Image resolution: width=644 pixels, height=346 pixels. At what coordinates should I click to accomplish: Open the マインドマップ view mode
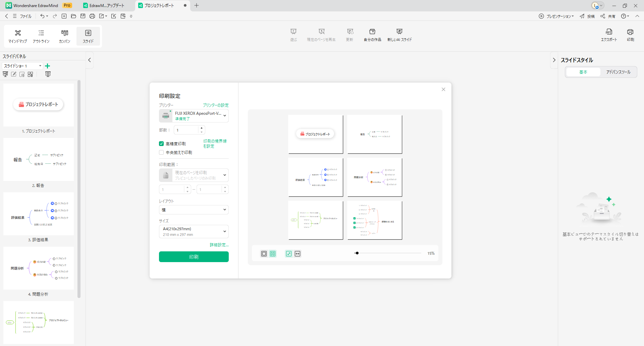(x=18, y=36)
